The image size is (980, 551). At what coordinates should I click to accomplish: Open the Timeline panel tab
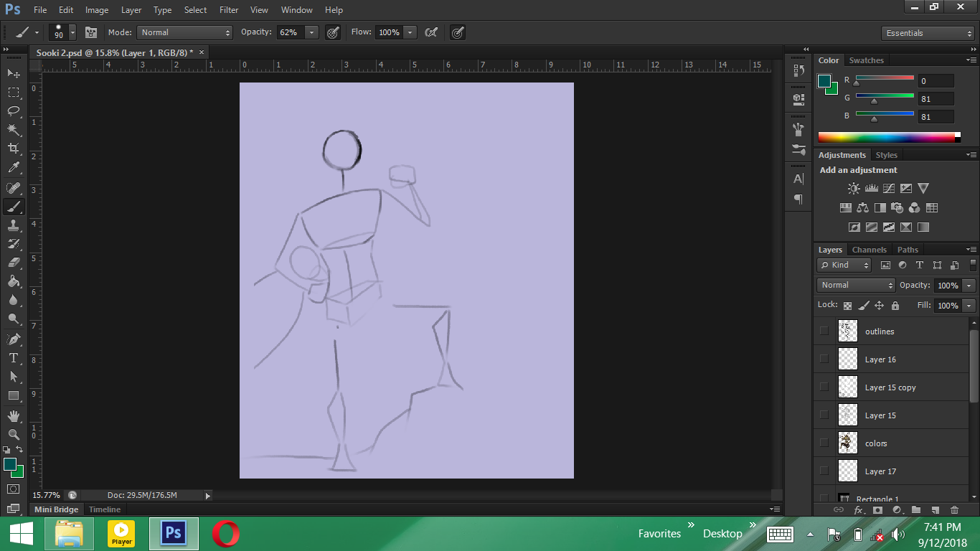point(105,509)
